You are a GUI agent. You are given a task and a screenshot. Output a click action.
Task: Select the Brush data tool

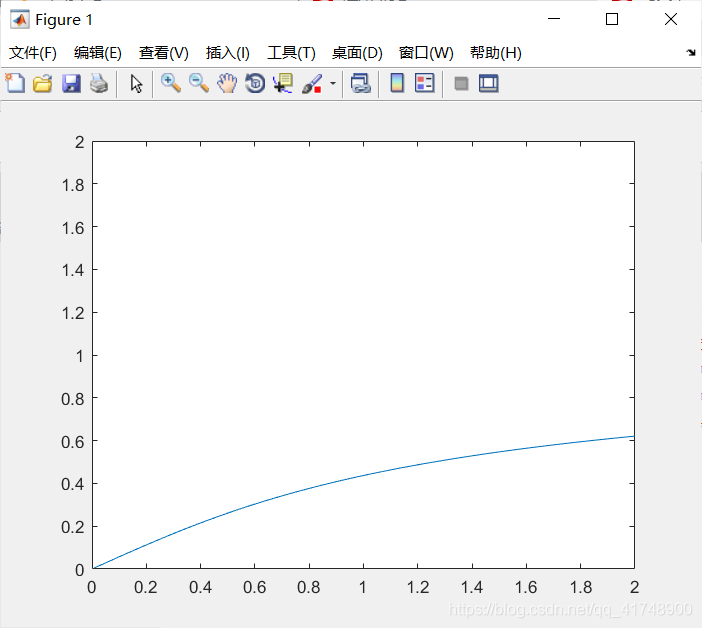pos(312,84)
